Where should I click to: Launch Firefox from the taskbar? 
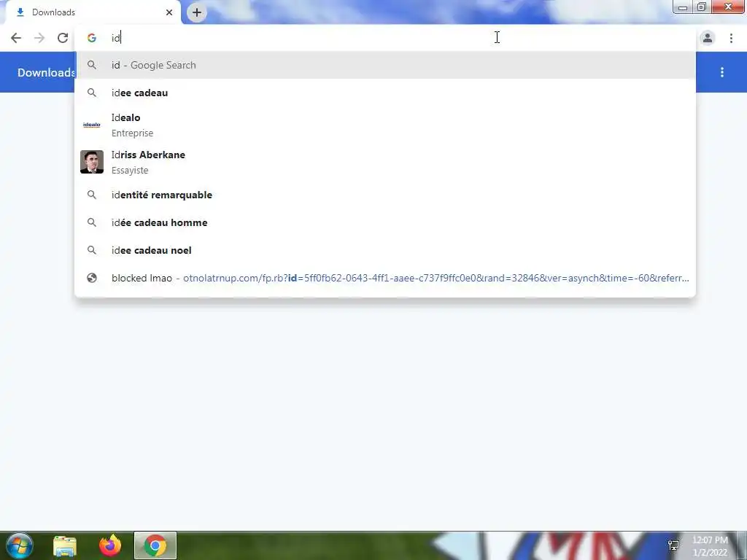110,545
